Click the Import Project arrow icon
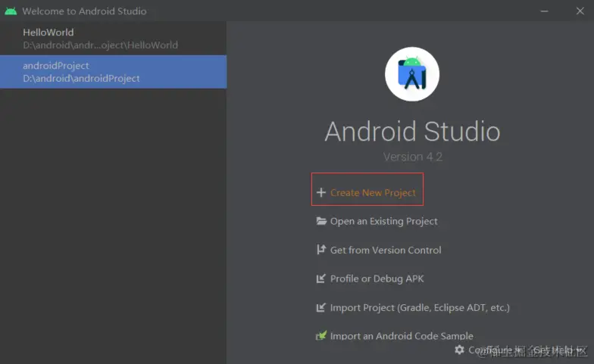This screenshot has width=594, height=364. coord(321,307)
